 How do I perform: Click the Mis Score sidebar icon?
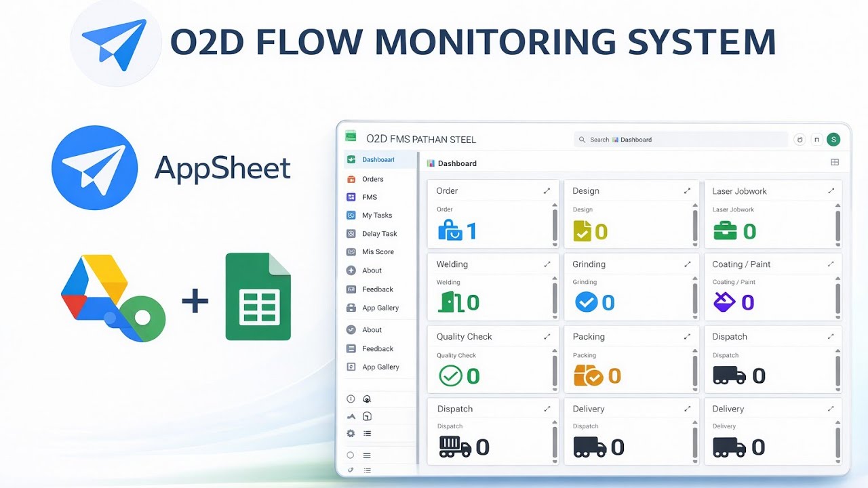click(x=351, y=251)
